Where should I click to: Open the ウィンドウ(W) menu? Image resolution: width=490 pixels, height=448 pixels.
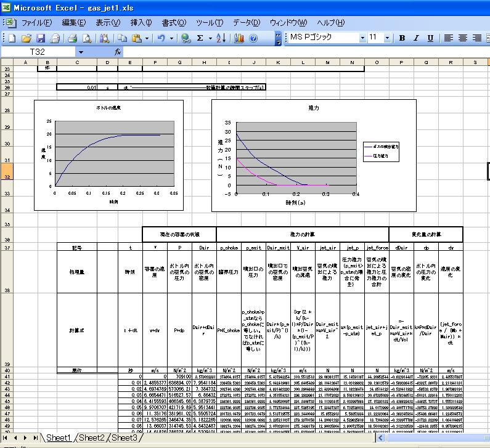[x=288, y=23]
